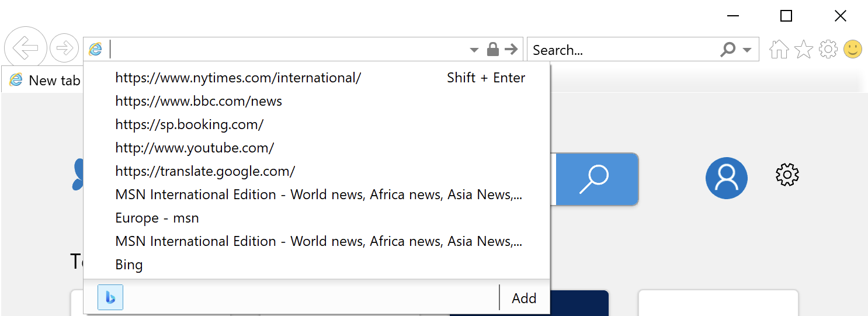Screen dimensions: 868x316
Task: Open the Home page icon
Action: coord(779,50)
